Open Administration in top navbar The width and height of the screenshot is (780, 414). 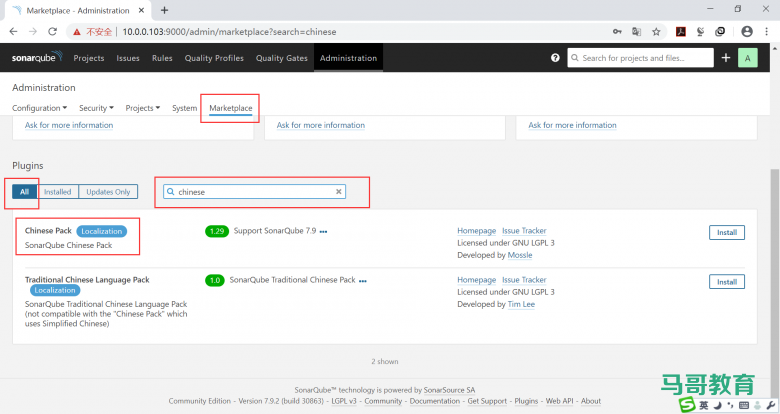pos(348,58)
